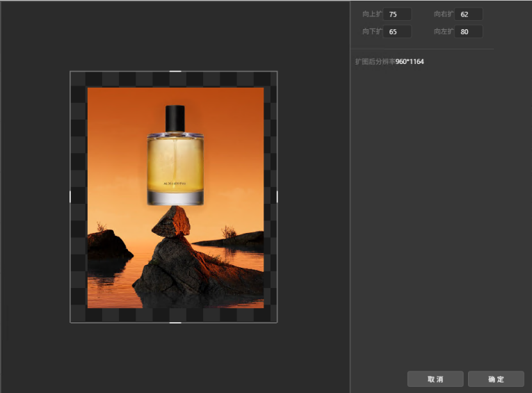Click the bottom-right corner of the expand frame
The height and width of the screenshot is (393, 532).
point(277,322)
